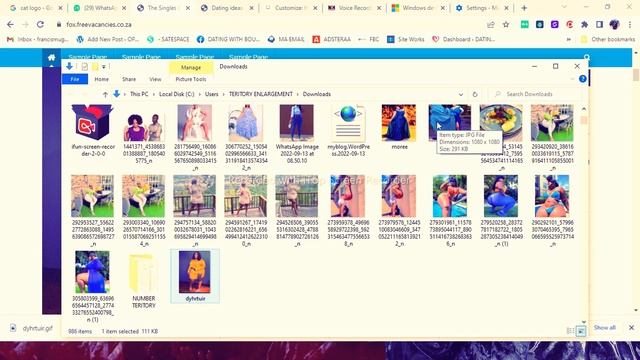Open the browser profile avatar
Screen dimensions: 640x360
[x=614, y=24]
